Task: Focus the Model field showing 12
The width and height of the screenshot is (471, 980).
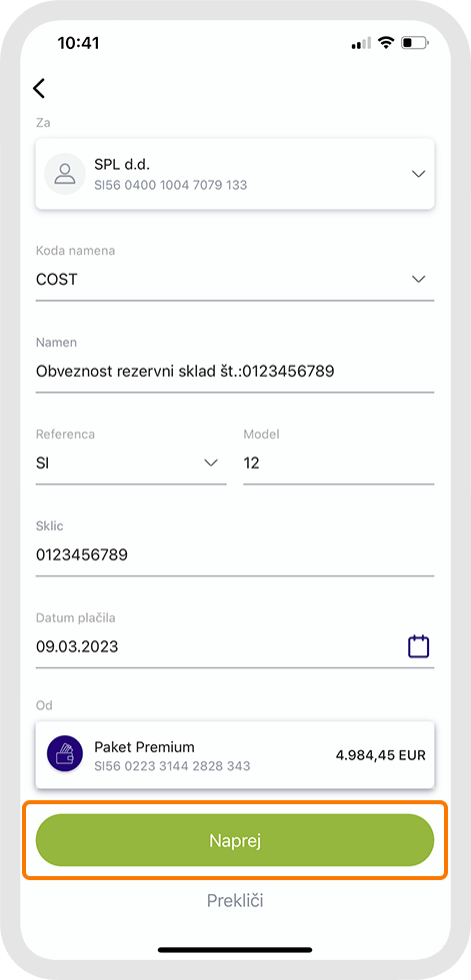Action: tap(338, 464)
